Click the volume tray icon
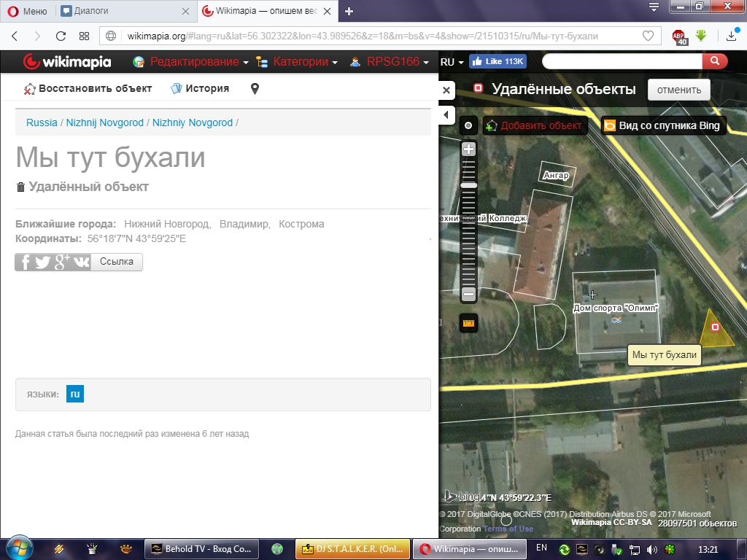This screenshot has height=560, width=747. (652, 550)
